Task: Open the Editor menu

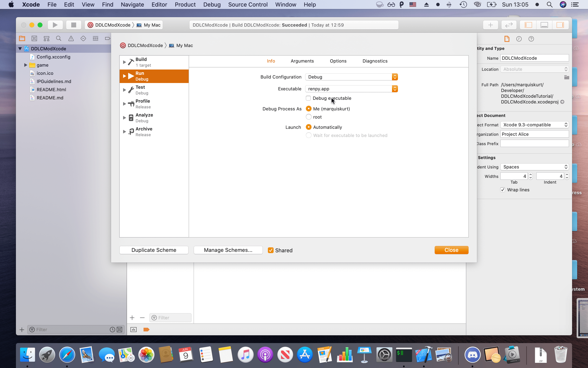Action: coord(159,5)
